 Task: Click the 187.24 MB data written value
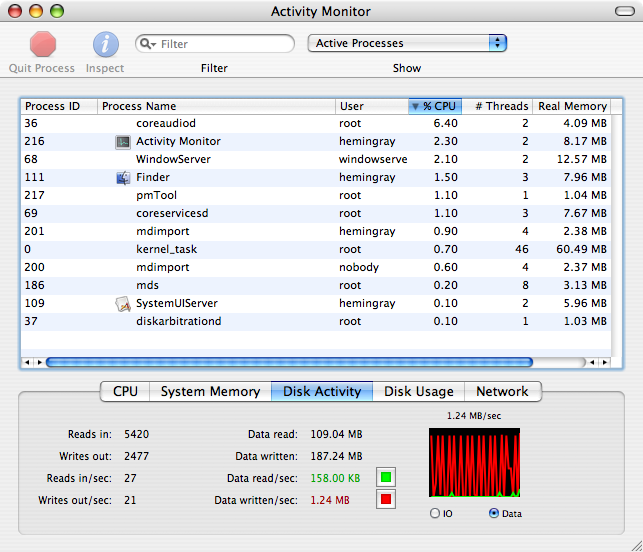[x=336, y=456]
